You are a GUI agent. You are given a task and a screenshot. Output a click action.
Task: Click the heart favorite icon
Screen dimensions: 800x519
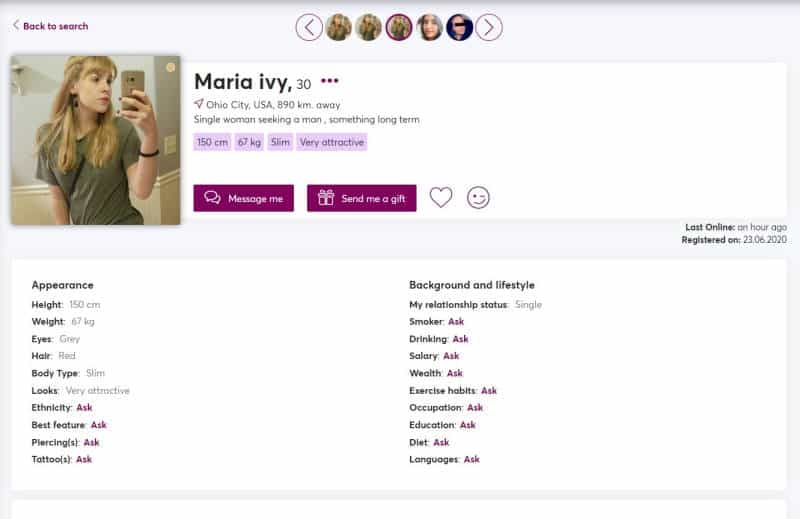[441, 198]
